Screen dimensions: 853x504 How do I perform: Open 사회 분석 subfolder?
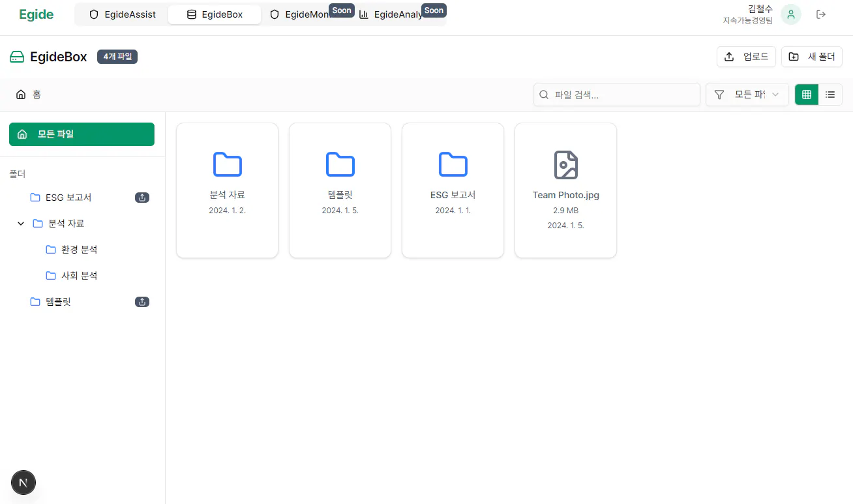tap(72, 276)
